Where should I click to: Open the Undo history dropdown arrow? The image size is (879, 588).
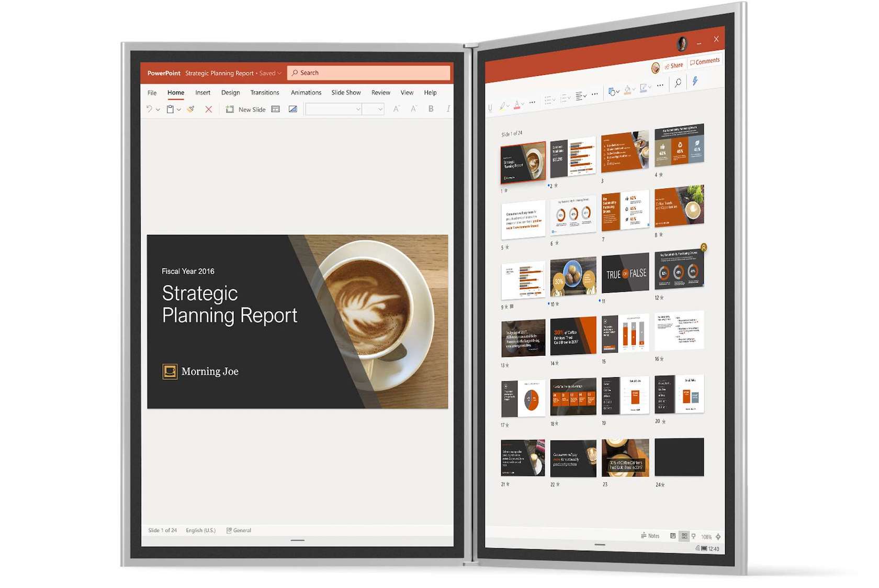[158, 109]
